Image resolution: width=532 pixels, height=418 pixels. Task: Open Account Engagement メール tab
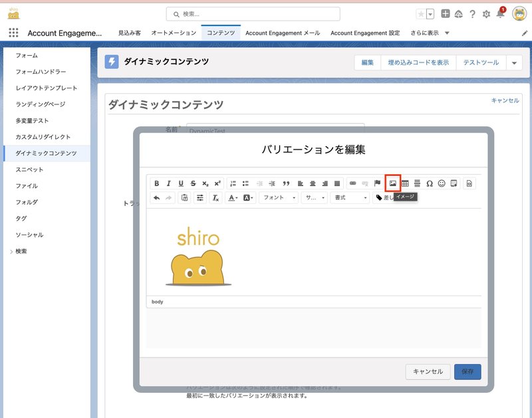[x=283, y=33]
